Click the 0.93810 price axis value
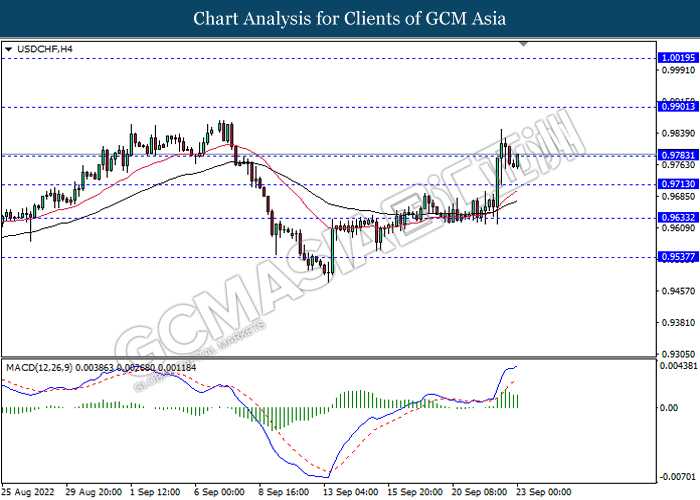Image resolution: width=700 pixels, height=500 pixels. point(678,323)
